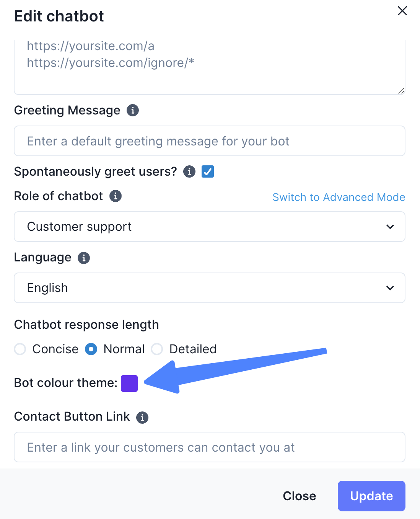Click the Language info icon
The image size is (420, 519).
84,258
